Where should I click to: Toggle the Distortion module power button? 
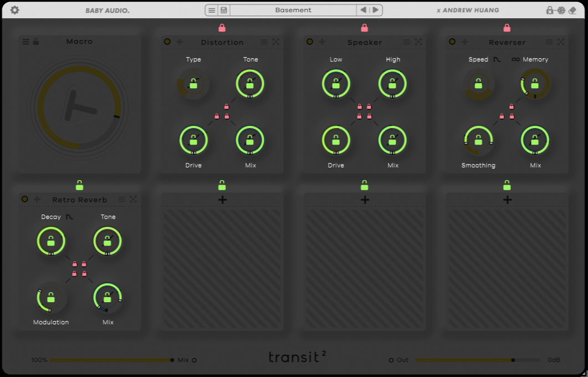pyautogui.click(x=167, y=42)
